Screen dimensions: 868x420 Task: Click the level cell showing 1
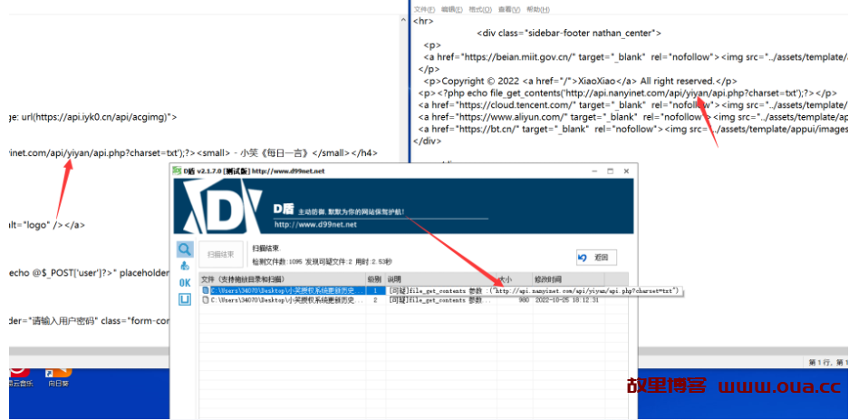[x=375, y=290]
